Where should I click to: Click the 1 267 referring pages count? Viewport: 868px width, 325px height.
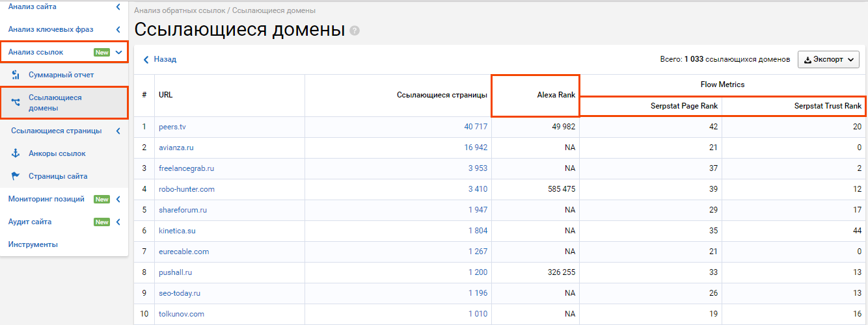478,252
